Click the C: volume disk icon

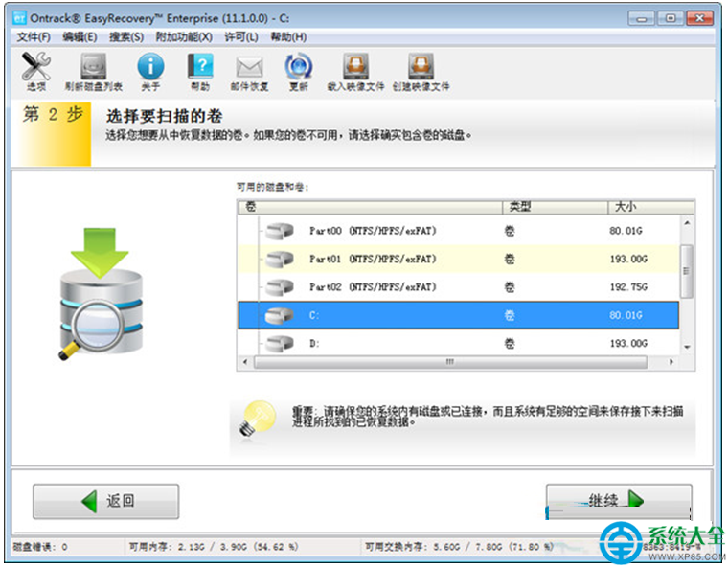pos(280,315)
